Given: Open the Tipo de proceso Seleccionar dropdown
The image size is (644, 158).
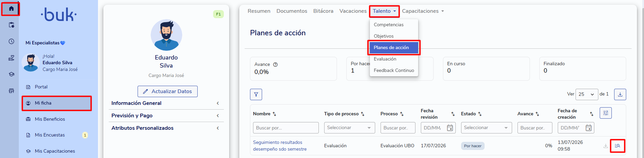Looking at the screenshot, I should click(x=349, y=128).
